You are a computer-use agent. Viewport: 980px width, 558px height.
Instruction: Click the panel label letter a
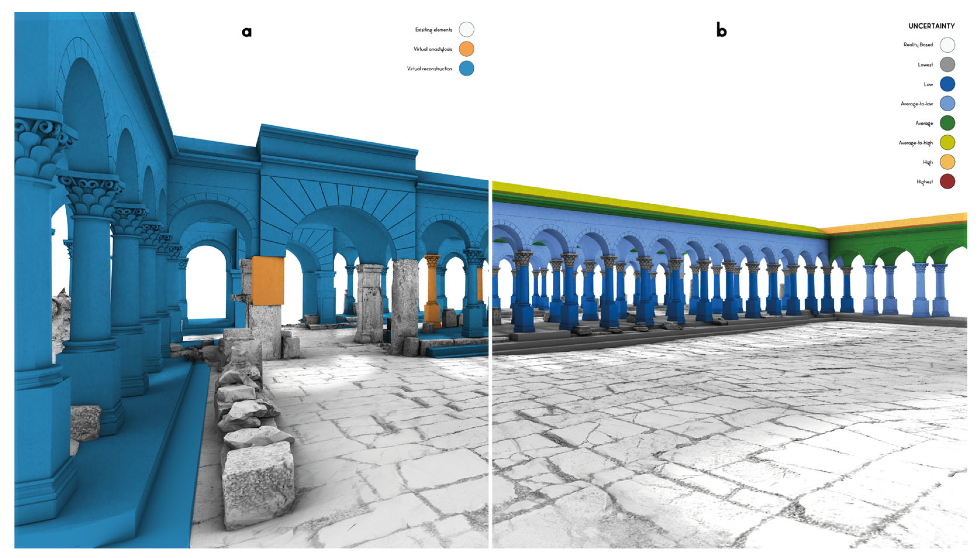pos(247,32)
